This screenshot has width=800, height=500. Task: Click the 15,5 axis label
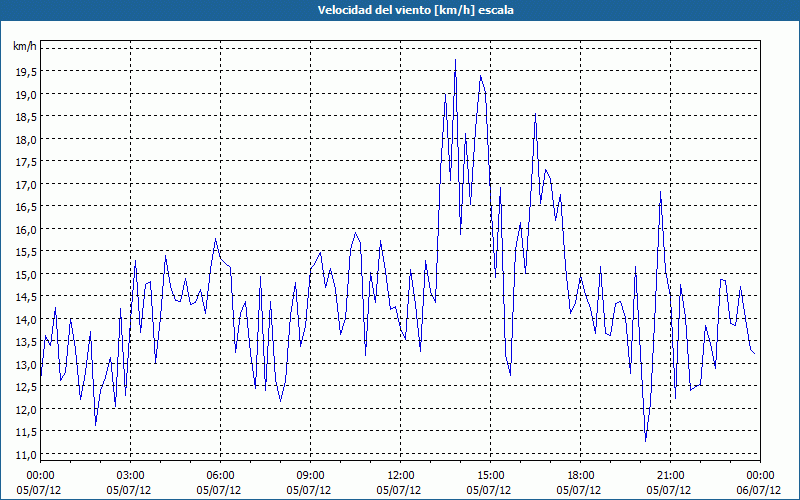click(x=27, y=252)
